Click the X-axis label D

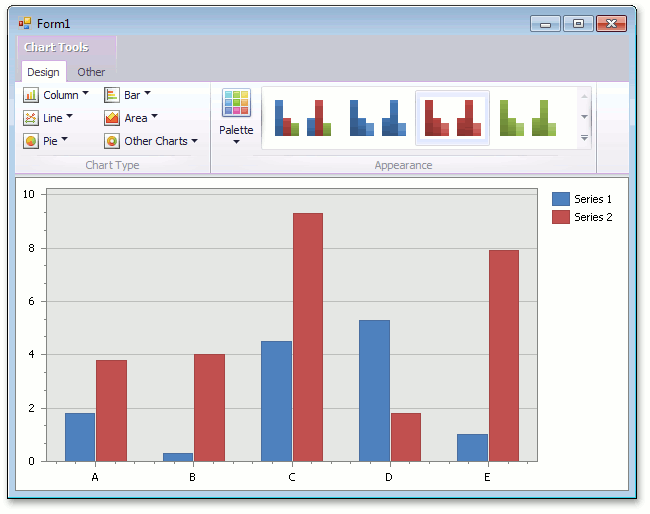(x=388, y=477)
